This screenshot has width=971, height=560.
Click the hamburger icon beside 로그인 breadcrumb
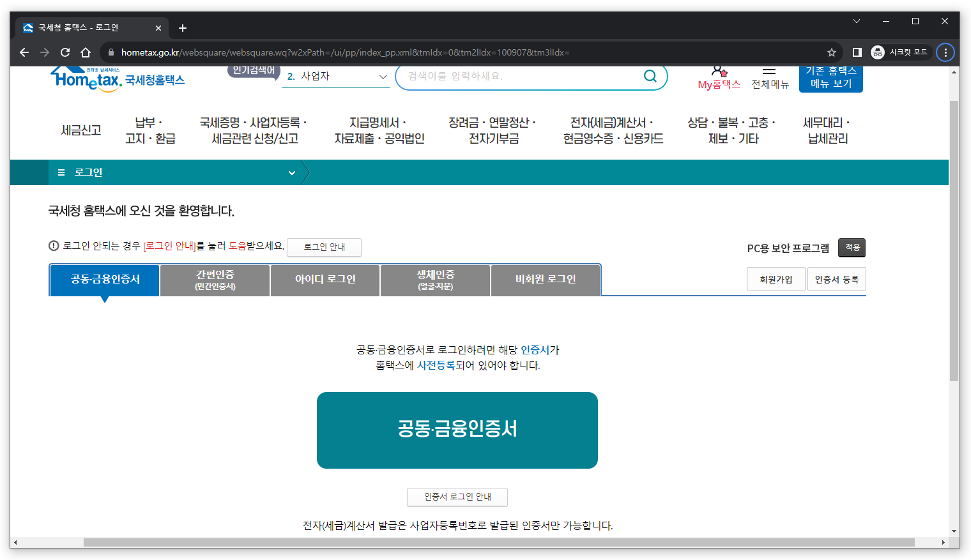pyautogui.click(x=61, y=172)
